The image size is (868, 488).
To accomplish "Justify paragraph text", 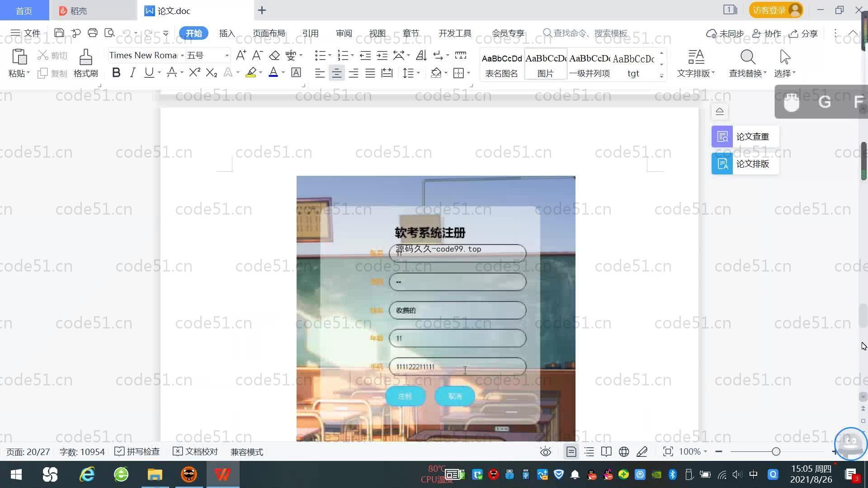I will [x=370, y=73].
